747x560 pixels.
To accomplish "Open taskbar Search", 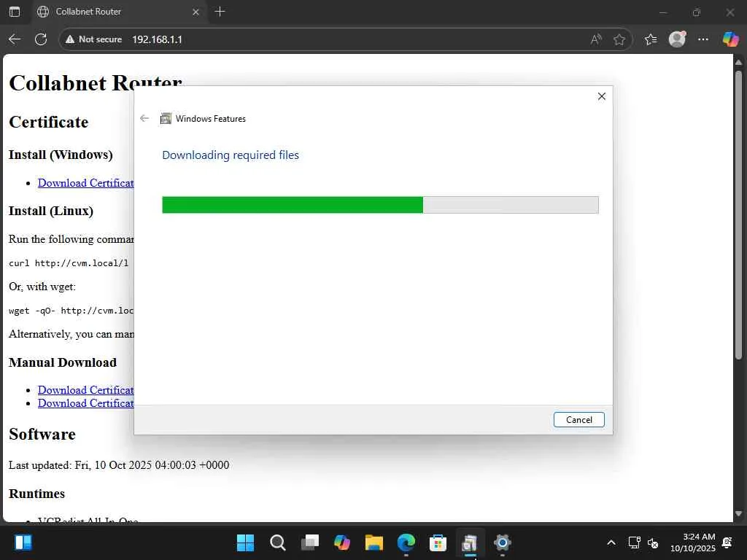I will click(x=278, y=542).
